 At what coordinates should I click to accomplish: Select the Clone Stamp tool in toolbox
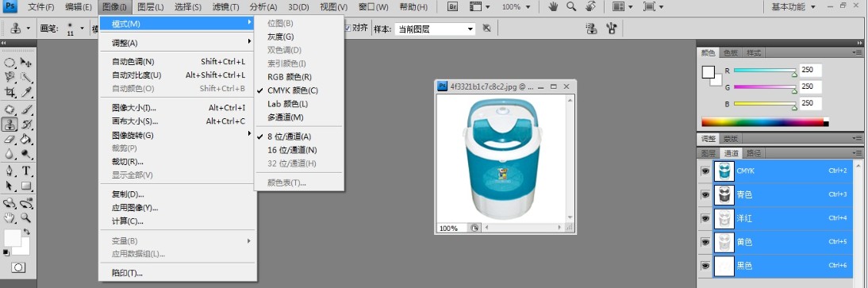[x=10, y=124]
